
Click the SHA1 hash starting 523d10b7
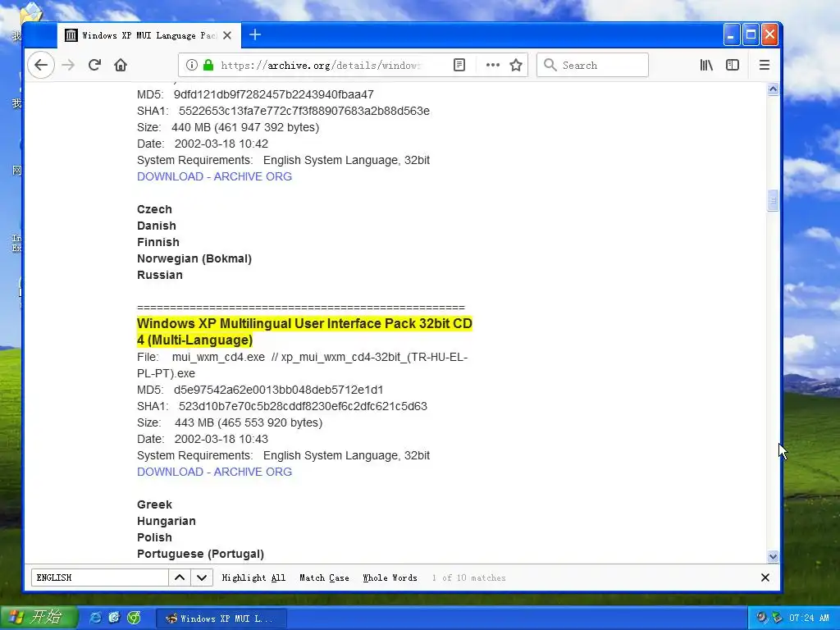(x=303, y=407)
